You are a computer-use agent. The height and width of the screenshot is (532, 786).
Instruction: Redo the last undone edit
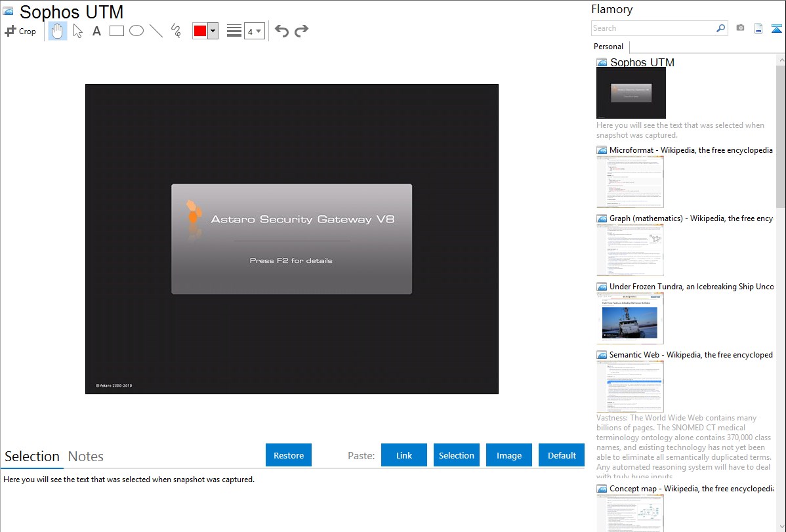click(301, 31)
